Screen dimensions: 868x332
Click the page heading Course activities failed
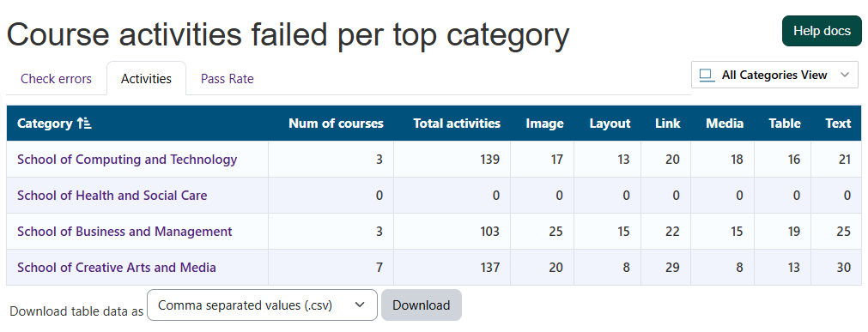[288, 34]
